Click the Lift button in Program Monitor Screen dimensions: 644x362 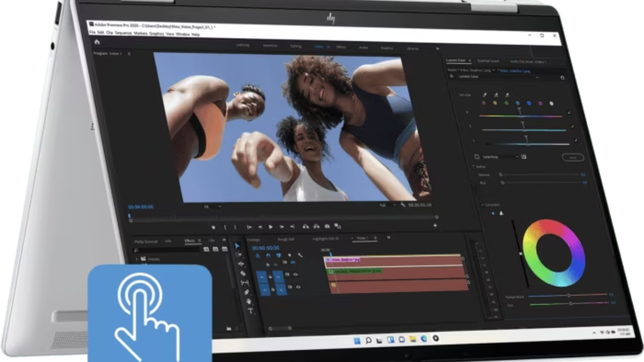[306, 226]
